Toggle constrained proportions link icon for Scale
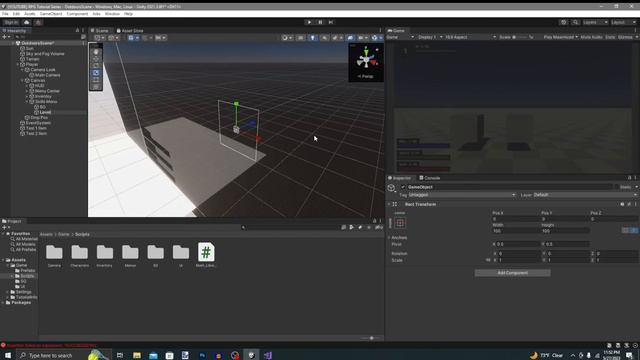 pyautogui.click(x=488, y=260)
